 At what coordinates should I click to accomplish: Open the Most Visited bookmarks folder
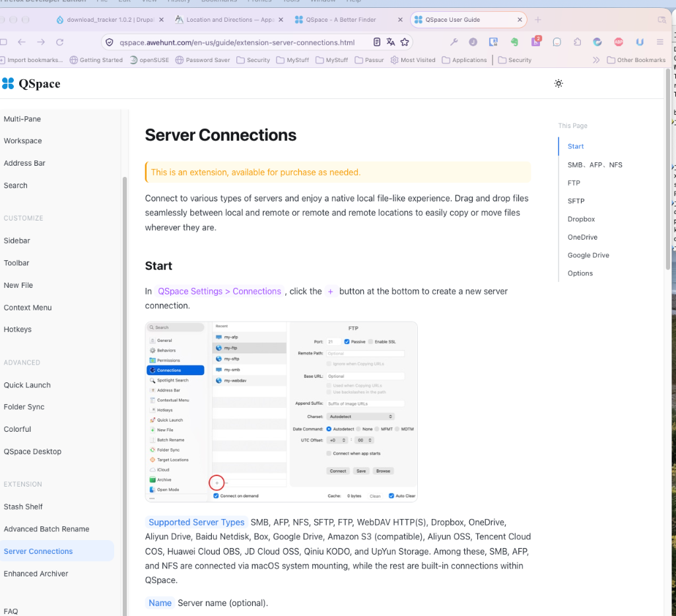tap(413, 60)
